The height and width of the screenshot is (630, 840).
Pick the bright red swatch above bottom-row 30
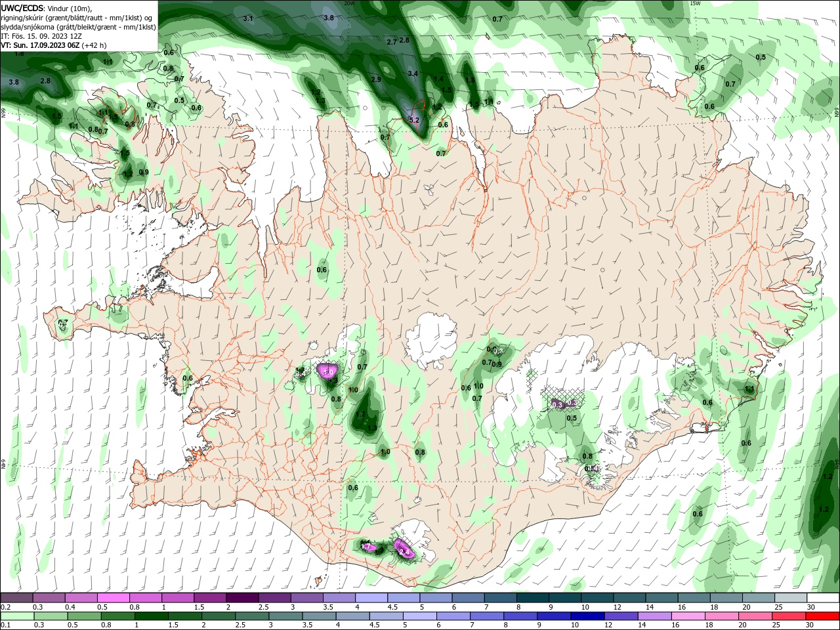pyautogui.click(x=822, y=616)
